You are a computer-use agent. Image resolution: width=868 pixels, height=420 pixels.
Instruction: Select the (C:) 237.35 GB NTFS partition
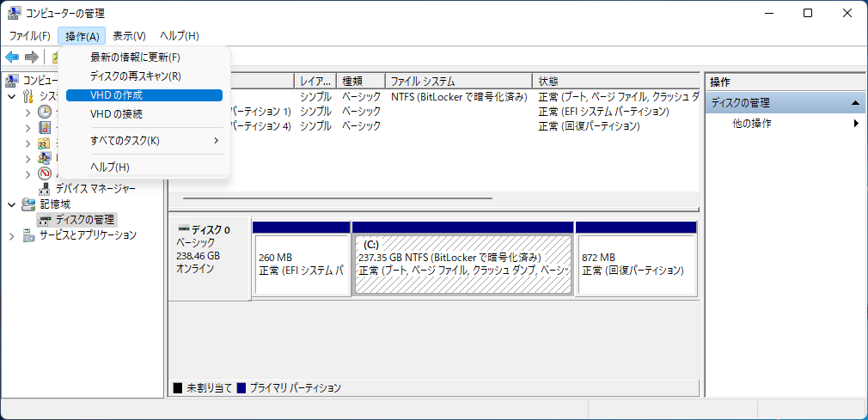click(462, 264)
